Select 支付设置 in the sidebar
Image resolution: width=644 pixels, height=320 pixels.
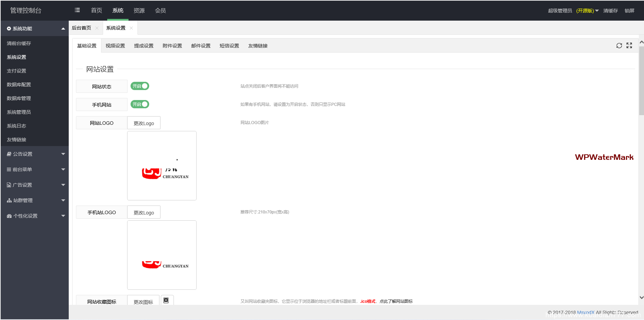(x=16, y=71)
